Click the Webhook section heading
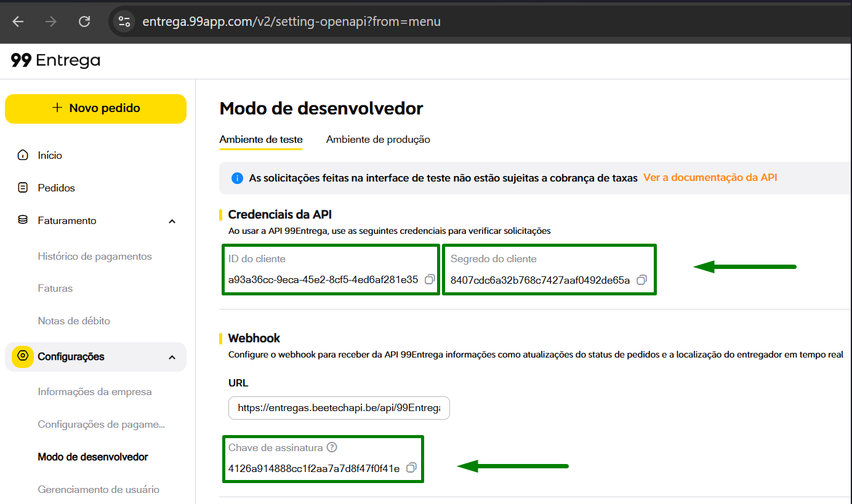The height and width of the screenshot is (504, 852). (254, 338)
